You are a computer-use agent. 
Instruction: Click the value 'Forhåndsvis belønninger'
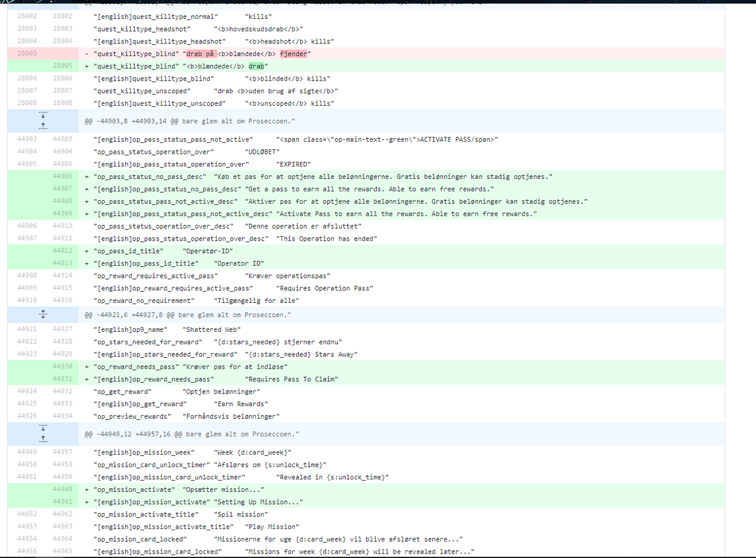(x=231, y=416)
